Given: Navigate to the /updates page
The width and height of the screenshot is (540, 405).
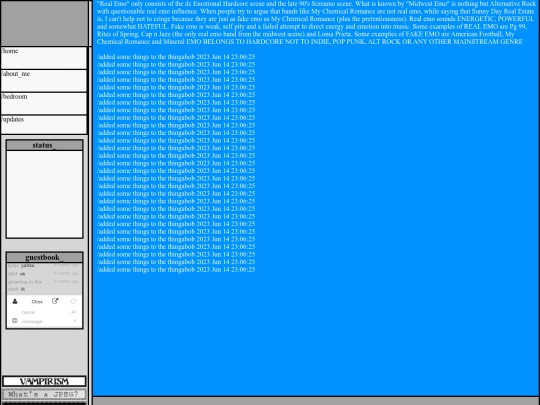Looking at the screenshot, I should [x=44, y=124].
